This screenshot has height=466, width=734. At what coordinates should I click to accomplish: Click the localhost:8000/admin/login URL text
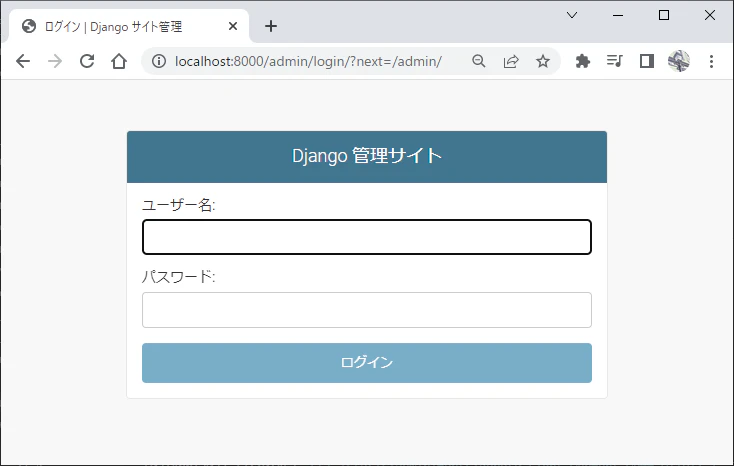point(308,61)
